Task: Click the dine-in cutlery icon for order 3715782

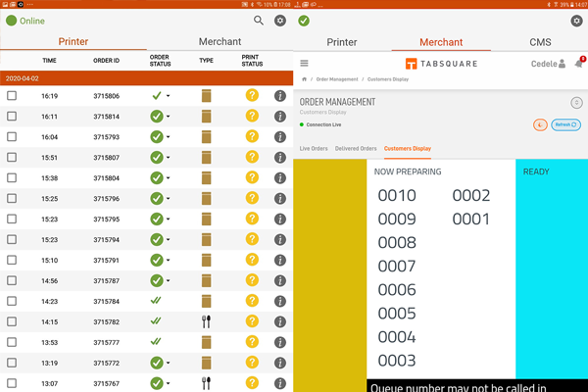Action: pos(206,321)
